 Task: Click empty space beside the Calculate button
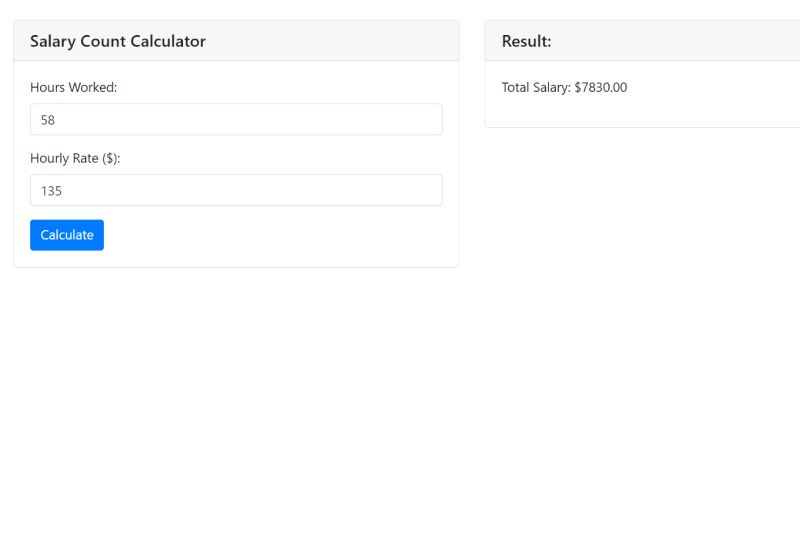pos(270,235)
